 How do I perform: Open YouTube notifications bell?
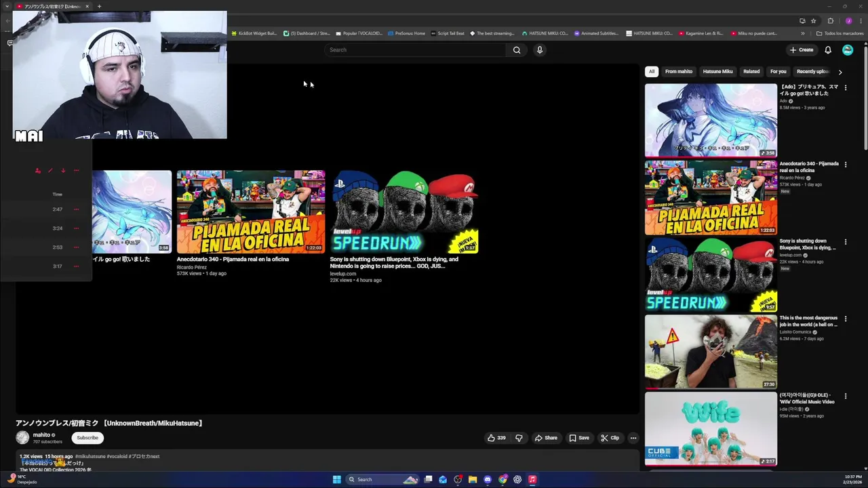click(828, 49)
